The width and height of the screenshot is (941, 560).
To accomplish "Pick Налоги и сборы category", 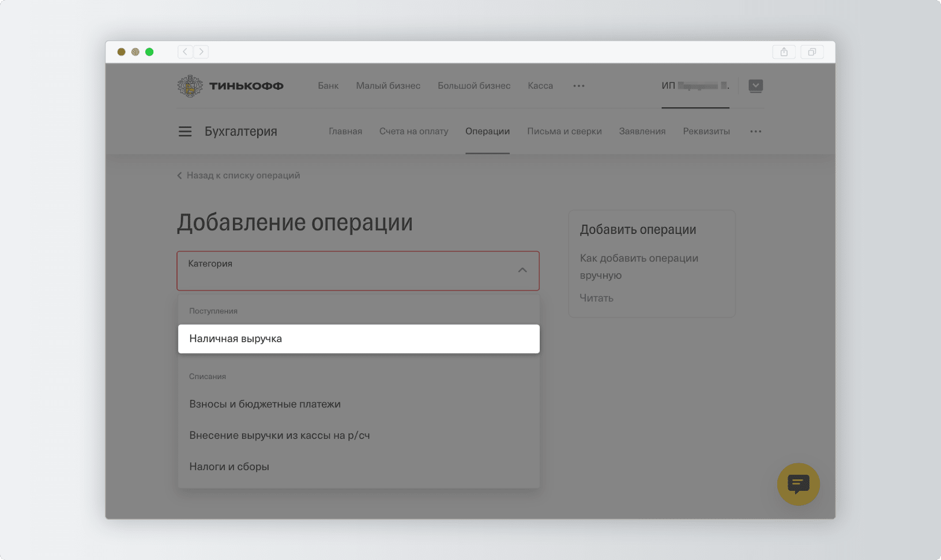I will click(229, 466).
